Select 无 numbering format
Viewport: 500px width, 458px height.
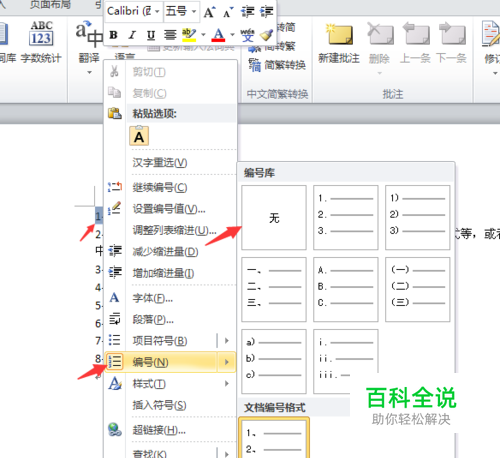pos(274,218)
